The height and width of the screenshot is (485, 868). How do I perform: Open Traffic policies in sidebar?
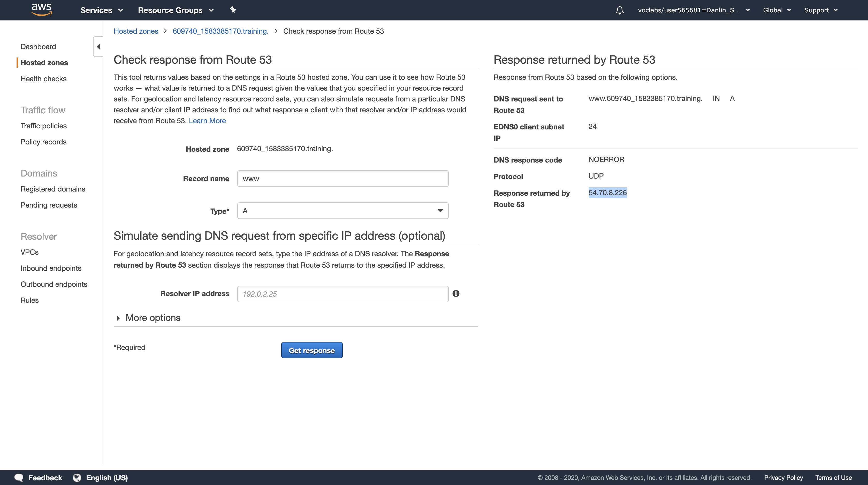(x=43, y=126)
